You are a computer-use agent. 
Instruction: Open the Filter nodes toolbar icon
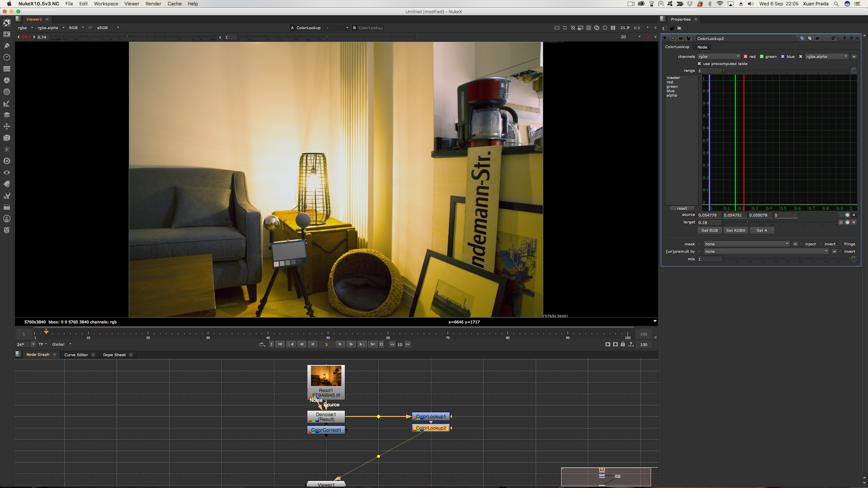click(7, 92)
